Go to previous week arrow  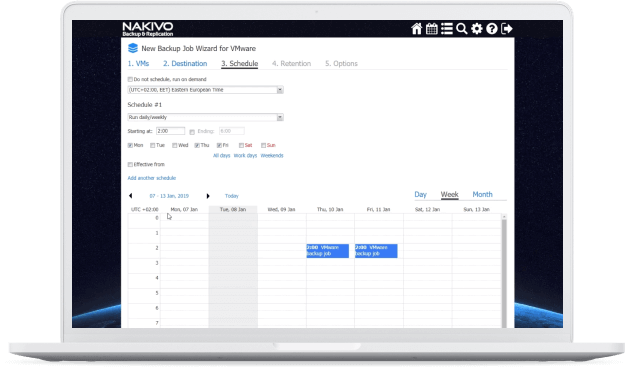point(130,196)
